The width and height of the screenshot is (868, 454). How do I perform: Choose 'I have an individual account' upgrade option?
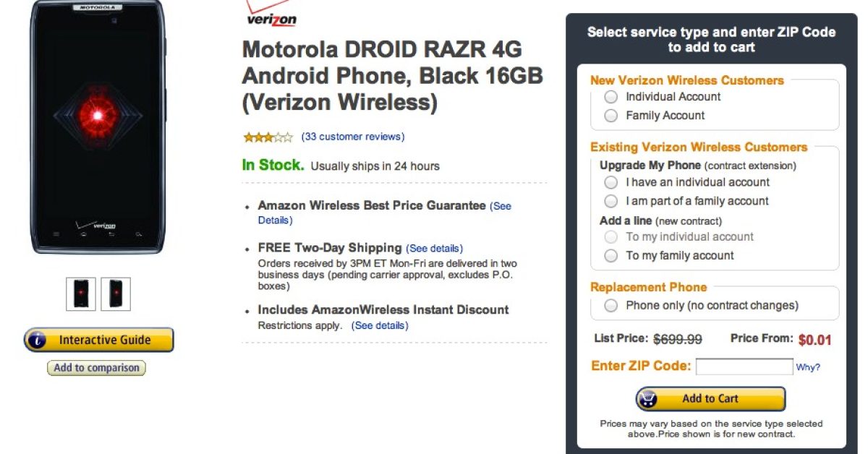(611, 182)
